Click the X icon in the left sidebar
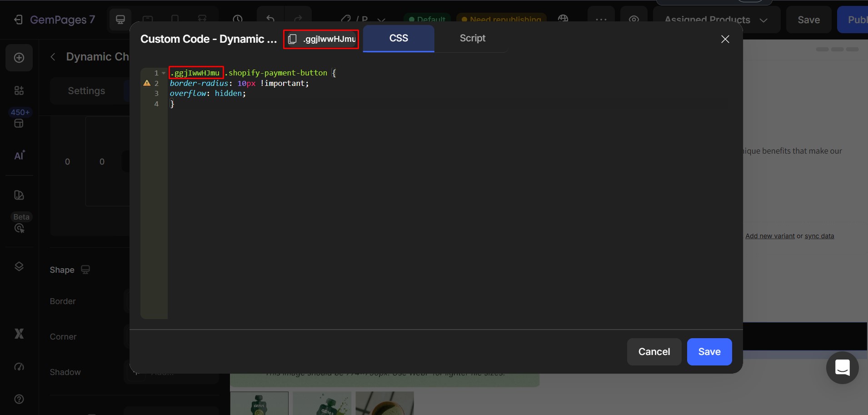868x415 pixels. 19,334
